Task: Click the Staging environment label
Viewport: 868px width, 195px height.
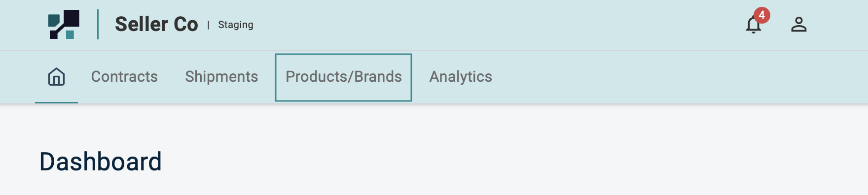Action: point(236,25)
